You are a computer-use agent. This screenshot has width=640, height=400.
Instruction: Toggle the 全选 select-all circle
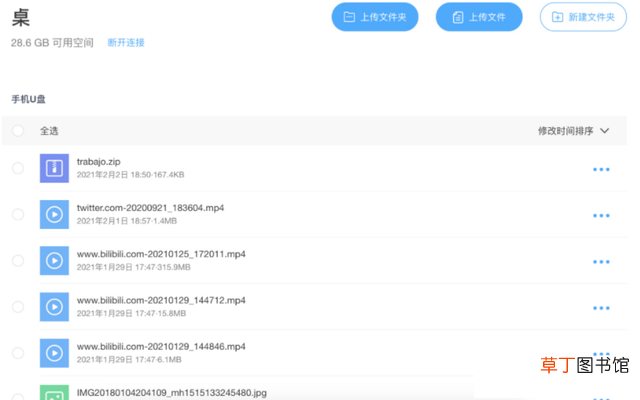18,131
